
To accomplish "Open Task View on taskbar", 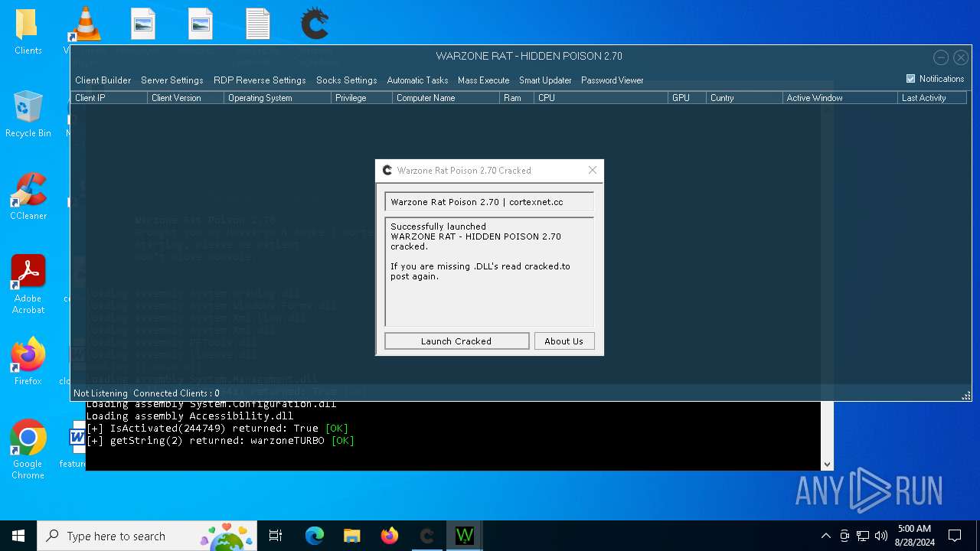I will point(276,536).
